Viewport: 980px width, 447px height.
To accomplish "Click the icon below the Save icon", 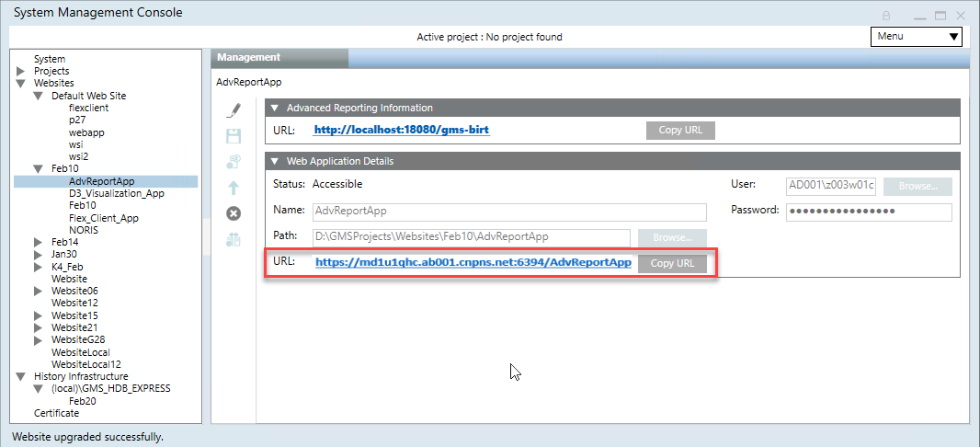I will click(x=234, y=162).
